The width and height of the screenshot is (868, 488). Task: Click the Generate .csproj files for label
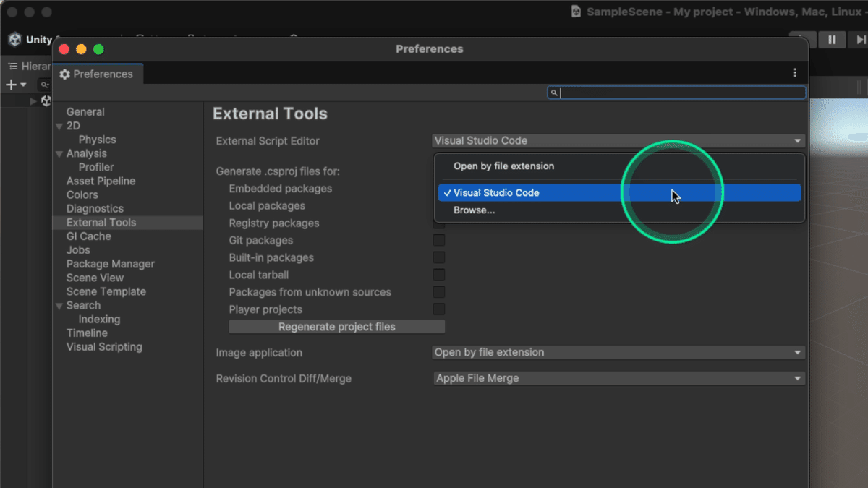point(278,171)
